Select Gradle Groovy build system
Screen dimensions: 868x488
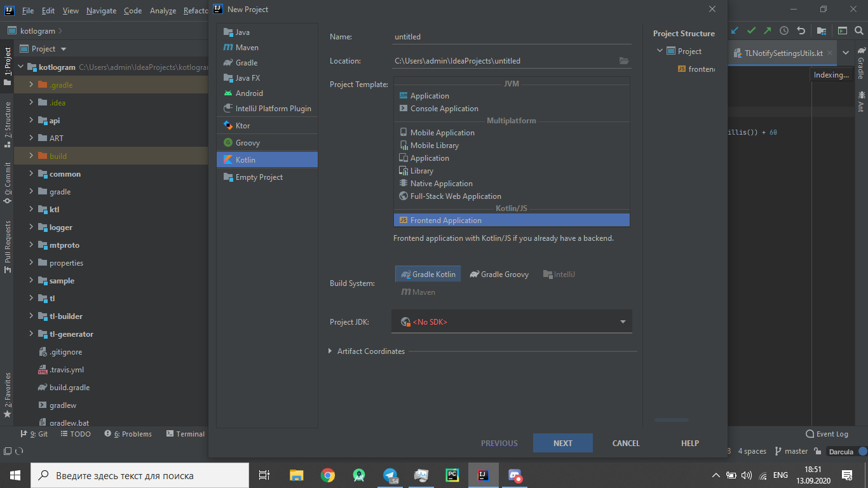[499, 274]
